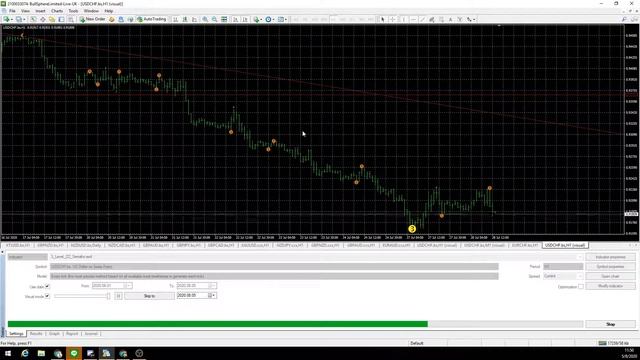This screenshot has width=640, height=360.
Task: Zoom out on the chart
Action: tap(214, 19)
